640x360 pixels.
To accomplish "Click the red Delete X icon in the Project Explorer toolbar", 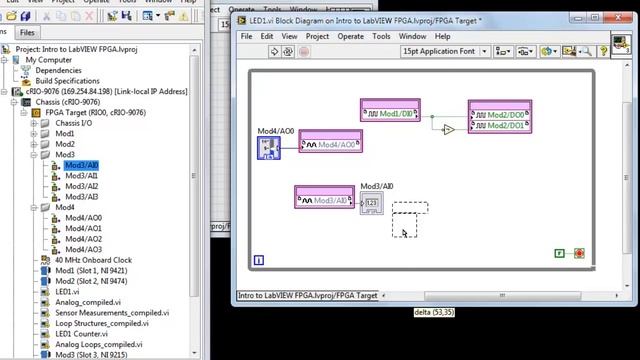I will point(89,16).
